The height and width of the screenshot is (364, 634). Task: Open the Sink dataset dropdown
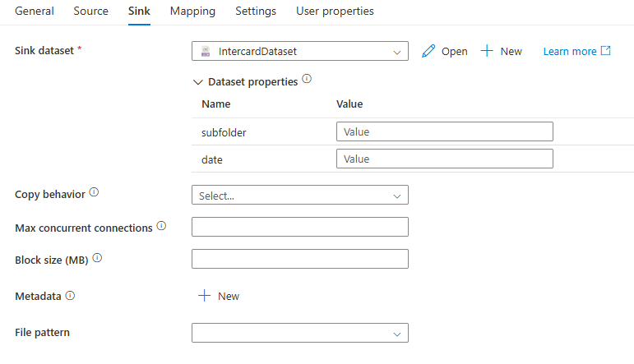coord(300,51)
